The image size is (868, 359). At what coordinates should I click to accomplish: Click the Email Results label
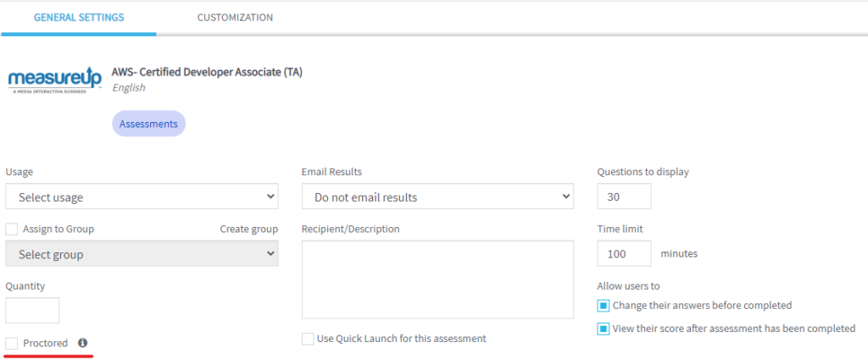pos(331,172)
